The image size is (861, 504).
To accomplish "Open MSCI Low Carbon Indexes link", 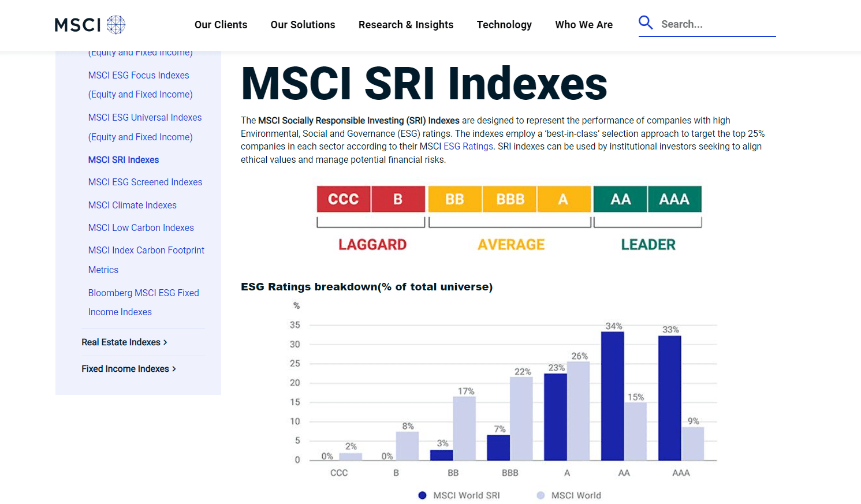I will pos(141,228).
